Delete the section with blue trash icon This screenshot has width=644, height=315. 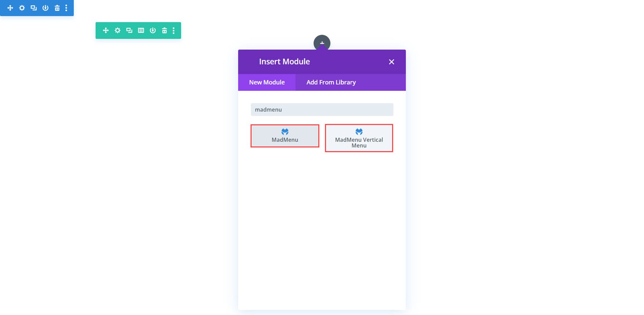click(x=57, y=8)
